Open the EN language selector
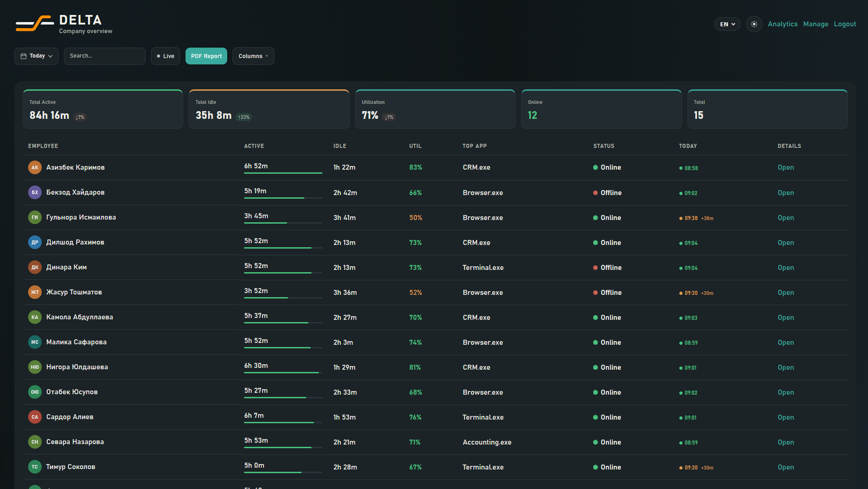Viewport: 868px width, 489px height. click(727, 24)
